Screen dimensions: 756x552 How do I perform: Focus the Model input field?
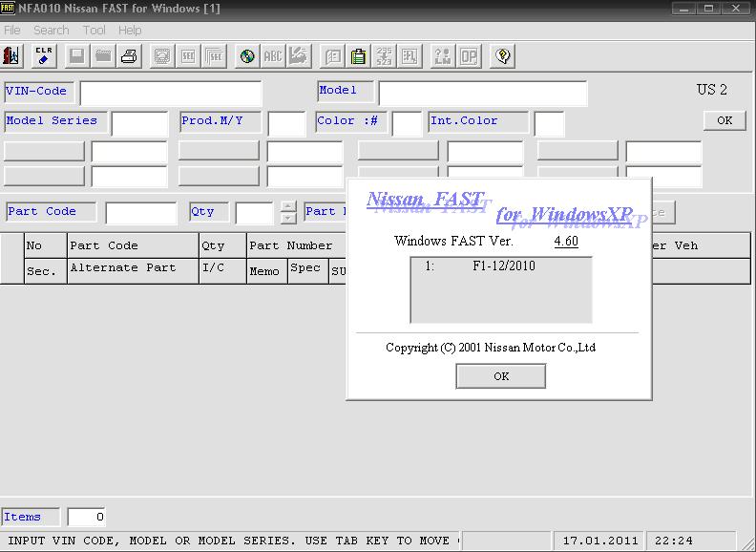(483, 94)
